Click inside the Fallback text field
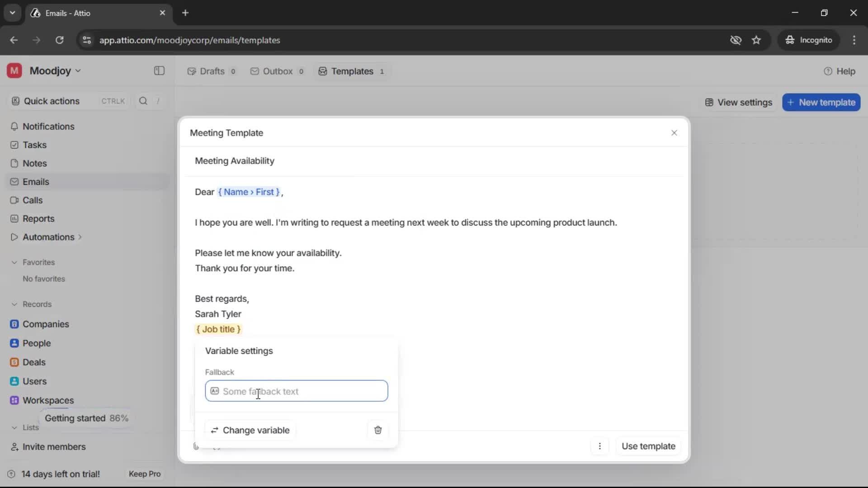The width and height of the screenshot is (868, 488). coord(296,391)
